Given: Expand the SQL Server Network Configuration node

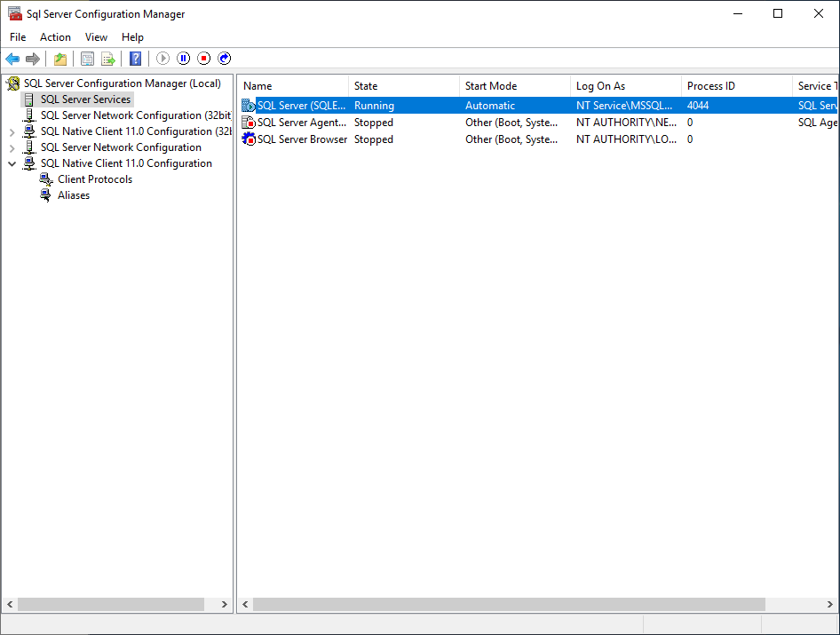Looking at the screenshot, I should [12, 147].
